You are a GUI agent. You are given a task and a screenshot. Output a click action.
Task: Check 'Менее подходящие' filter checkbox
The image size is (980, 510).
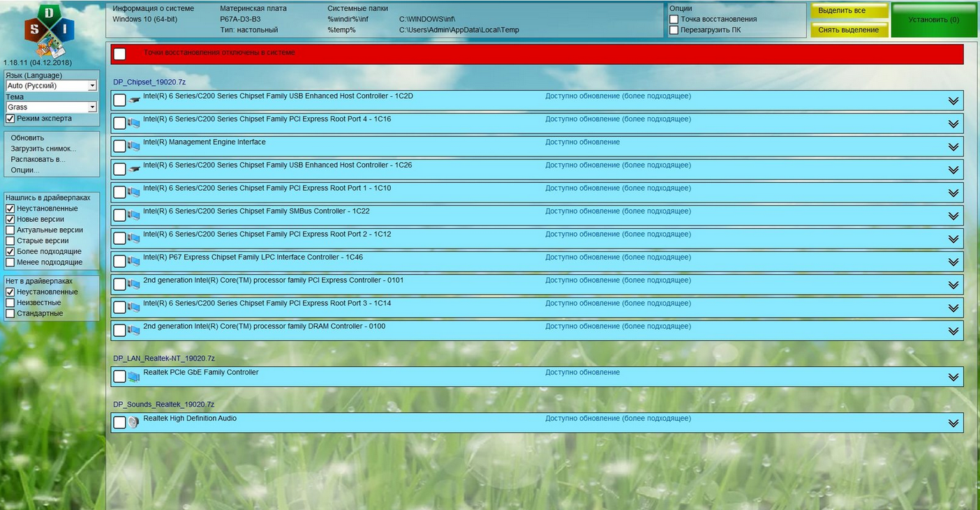coord(10,262)
